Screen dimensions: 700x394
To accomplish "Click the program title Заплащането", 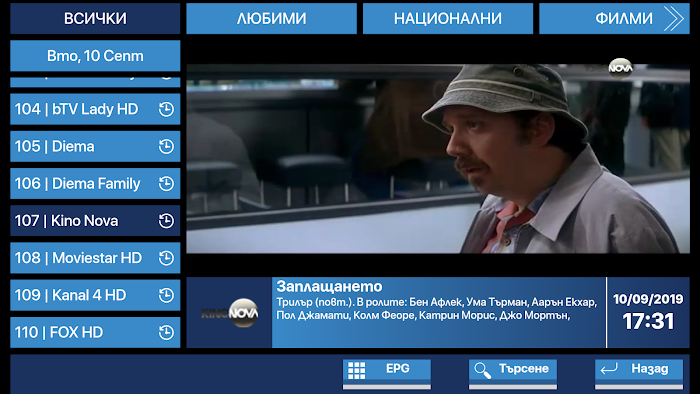I will coord(329,286).
